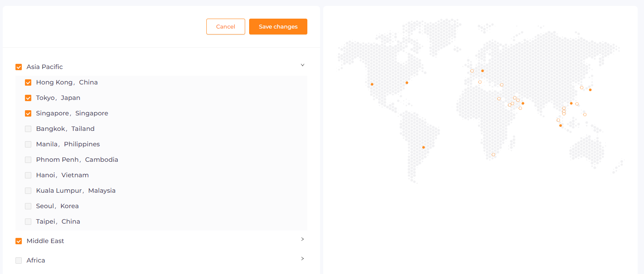The image size is (644, 274).
Task: Click the Asia Pacific label
Action: (x=45, y=67)
